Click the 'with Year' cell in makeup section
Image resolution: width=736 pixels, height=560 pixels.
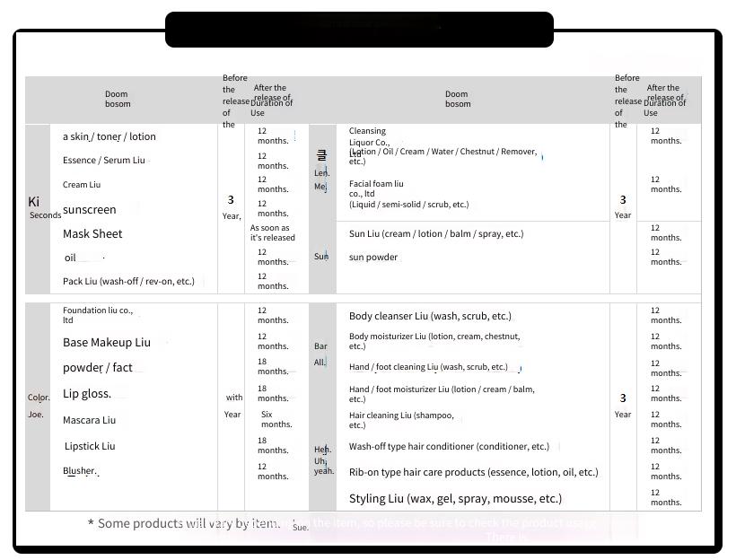(233, 406)
